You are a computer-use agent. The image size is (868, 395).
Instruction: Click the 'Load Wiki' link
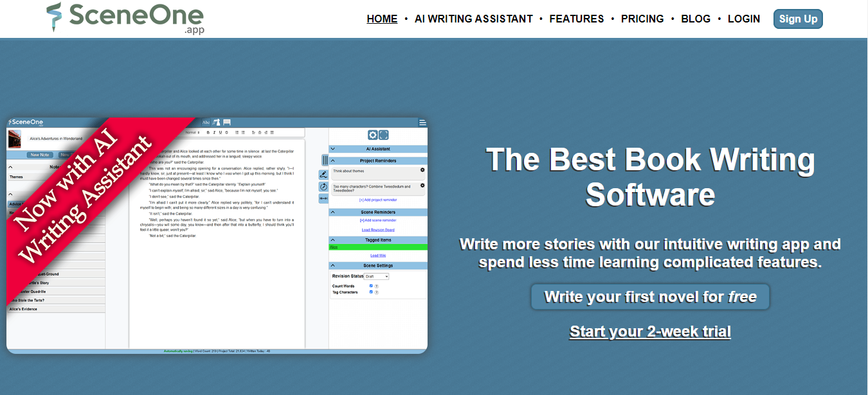[378, 255]
